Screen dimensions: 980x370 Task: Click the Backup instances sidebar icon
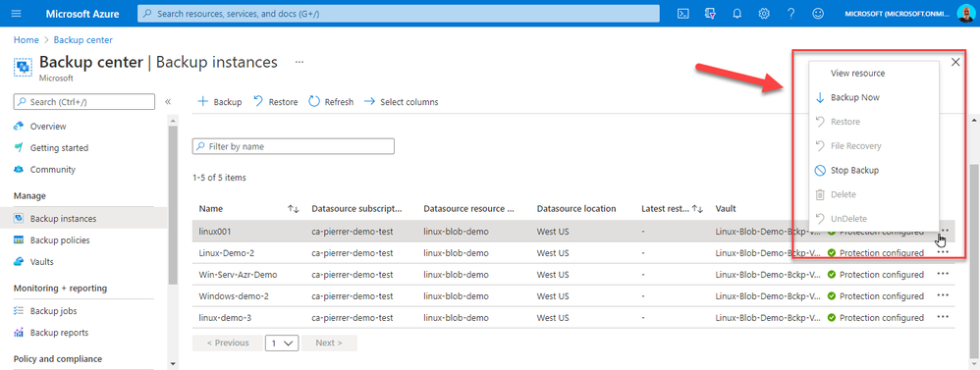(x=19, y=219)
